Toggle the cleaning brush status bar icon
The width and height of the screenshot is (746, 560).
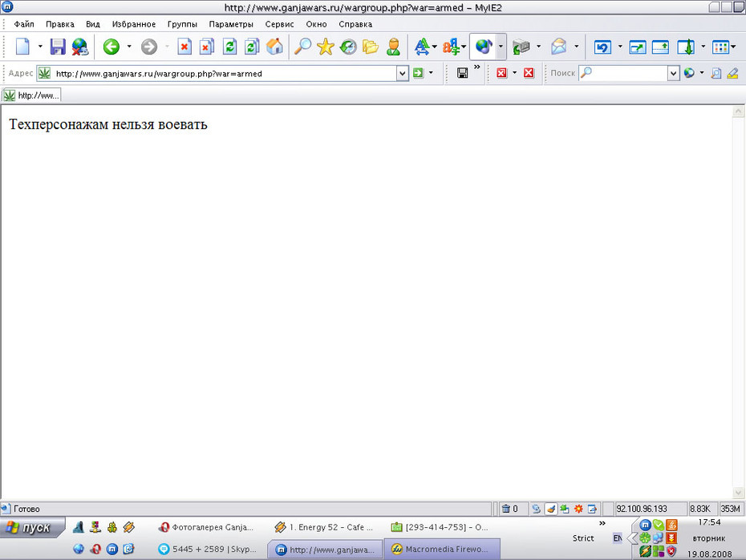pos(550,509)
